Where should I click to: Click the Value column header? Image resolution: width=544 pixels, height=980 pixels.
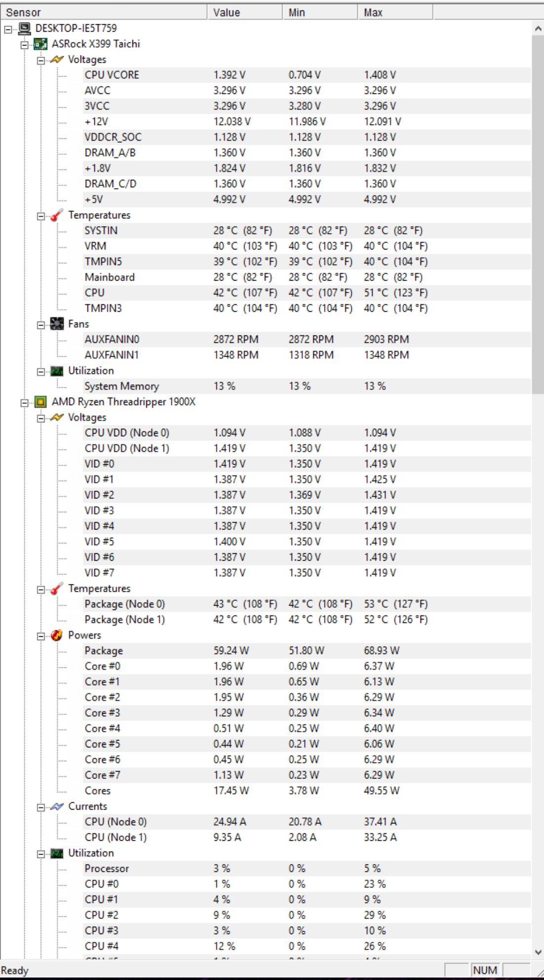245,12
